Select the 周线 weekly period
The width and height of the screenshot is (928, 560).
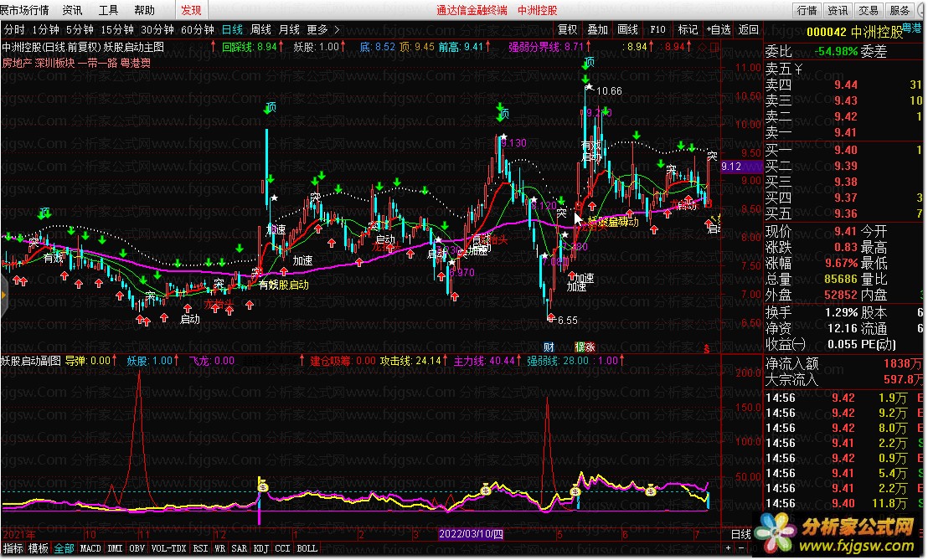pos(260,29)
